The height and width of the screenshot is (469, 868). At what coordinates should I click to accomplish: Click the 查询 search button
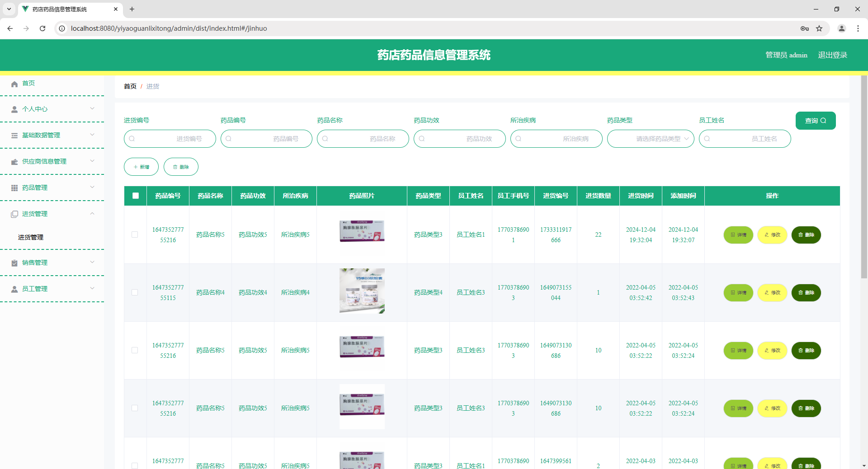[816, 121]
